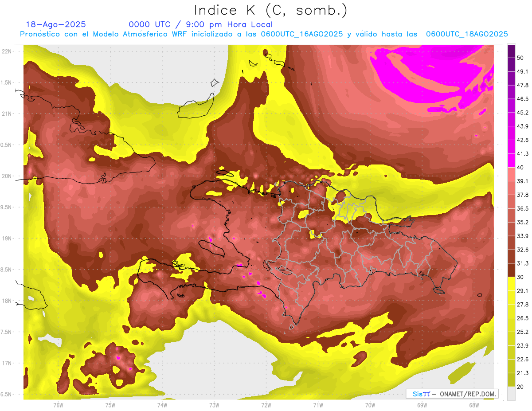Click the '68W' longitude label
The width and height of the screenshot is (532, 411).
click(474, 405)
